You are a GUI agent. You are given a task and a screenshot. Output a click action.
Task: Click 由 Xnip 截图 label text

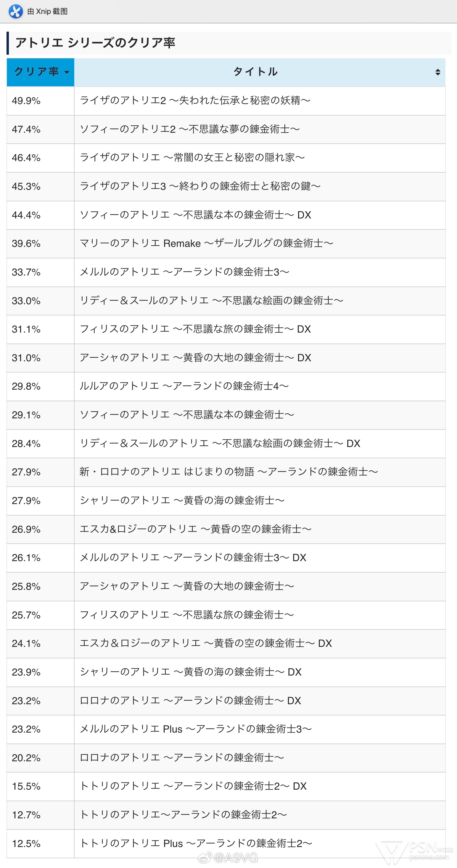coord(48,12)
